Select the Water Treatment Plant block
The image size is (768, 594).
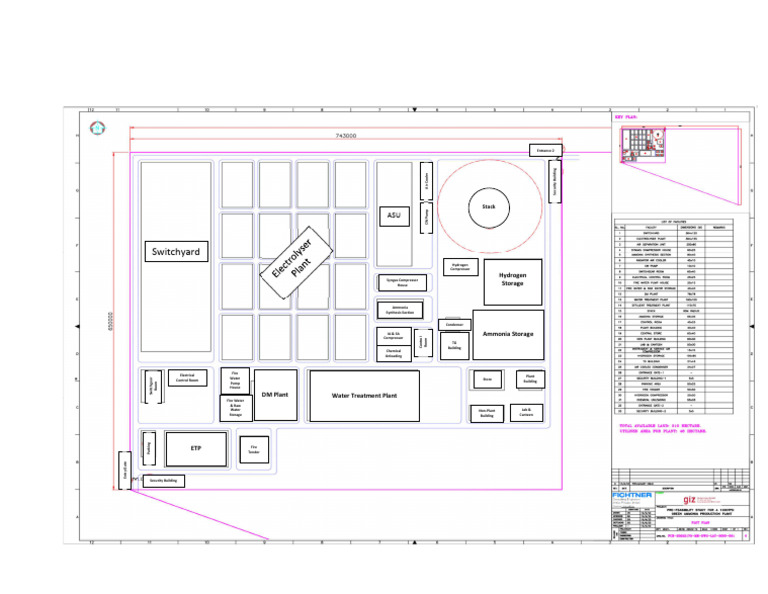(364, 396)
